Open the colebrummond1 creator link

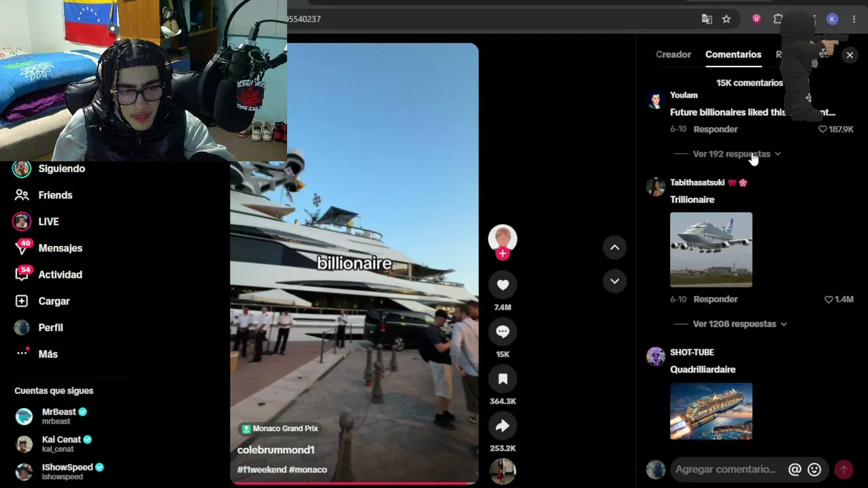point(276,450)
